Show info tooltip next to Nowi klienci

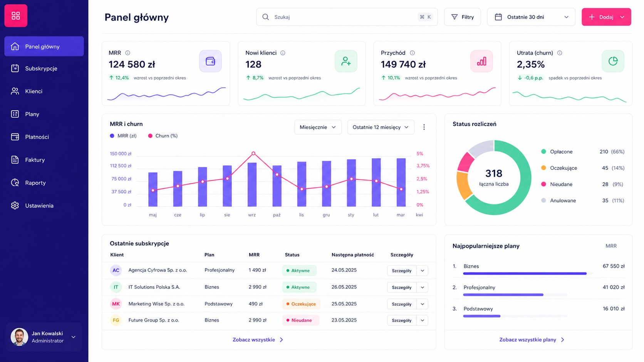[x=283, y=53]
